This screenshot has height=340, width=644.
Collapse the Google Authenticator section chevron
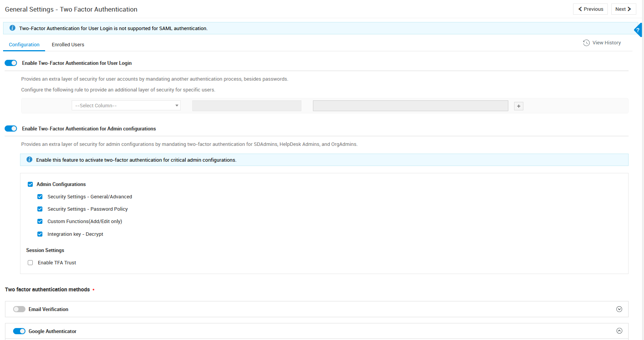(619, 331)
